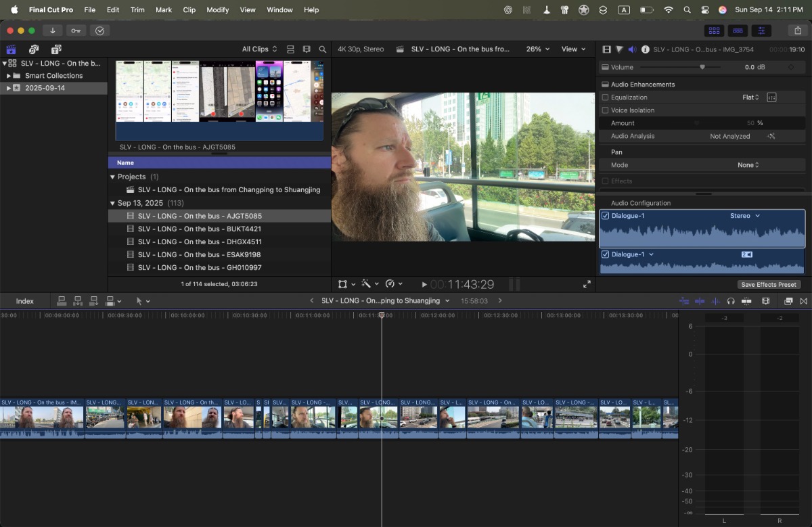Show the Photos and Audio sidebar
This screenshot has width=812, height=527.
click(34, 49)
